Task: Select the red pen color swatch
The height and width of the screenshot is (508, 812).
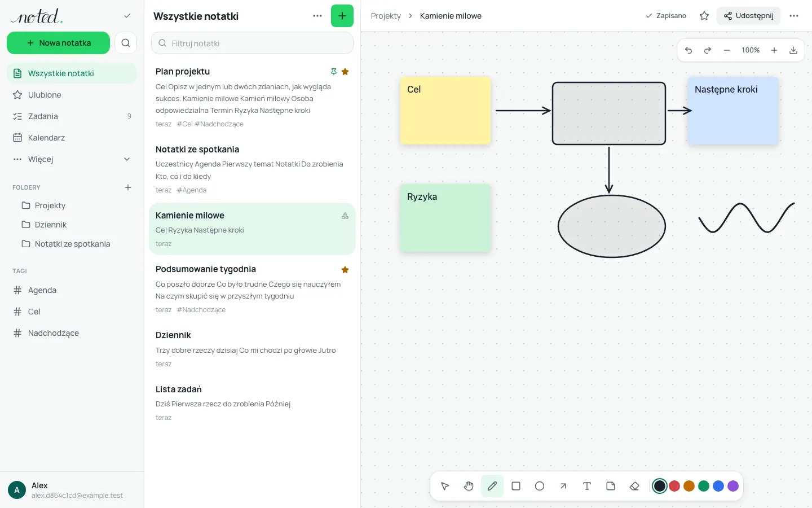Action: [x=674, y=486]
